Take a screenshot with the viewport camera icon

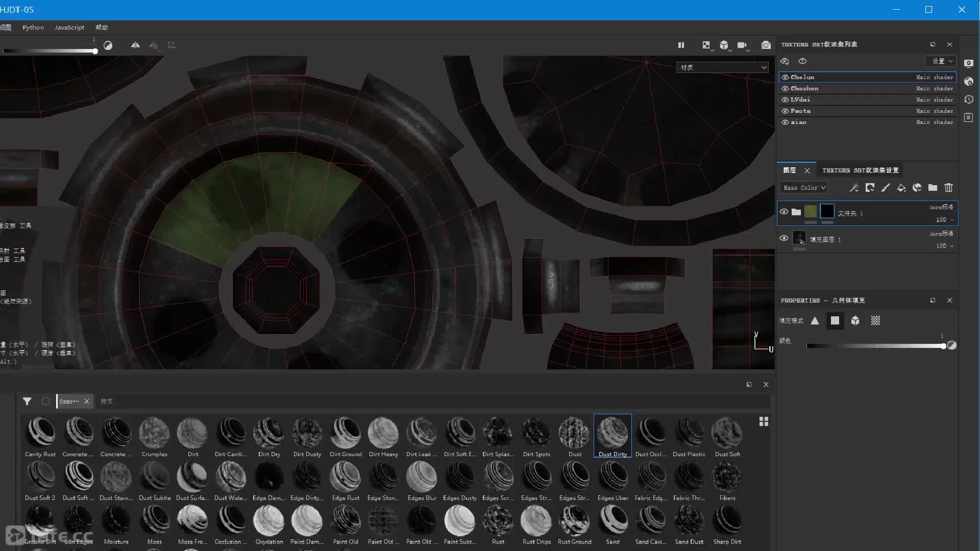766,45
